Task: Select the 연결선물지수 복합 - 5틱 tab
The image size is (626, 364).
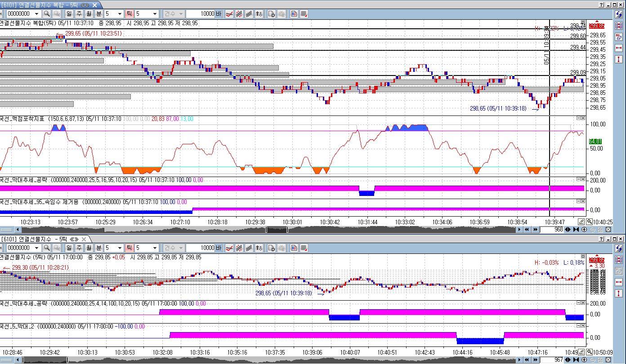Action: (40, 4)
